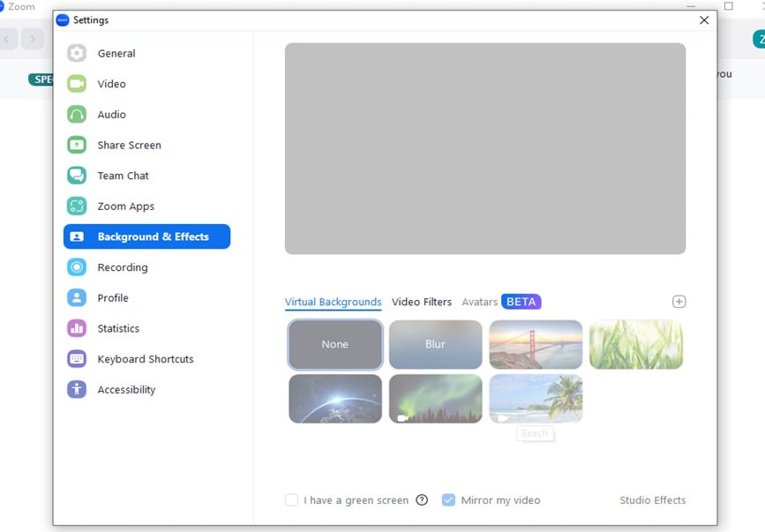The image size is (765, 532).
Task: View Statistics via the bar chart icon
Action: tap(77, 328)
